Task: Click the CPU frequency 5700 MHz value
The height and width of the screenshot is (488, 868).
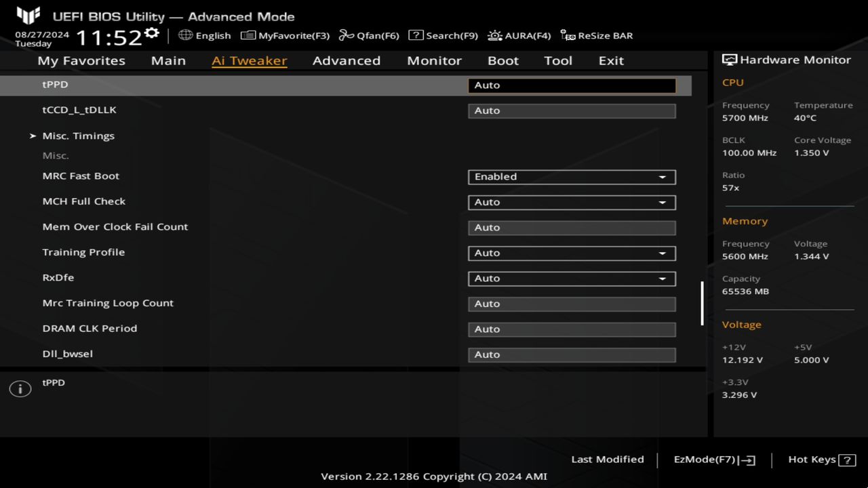Action: [745, 118]
